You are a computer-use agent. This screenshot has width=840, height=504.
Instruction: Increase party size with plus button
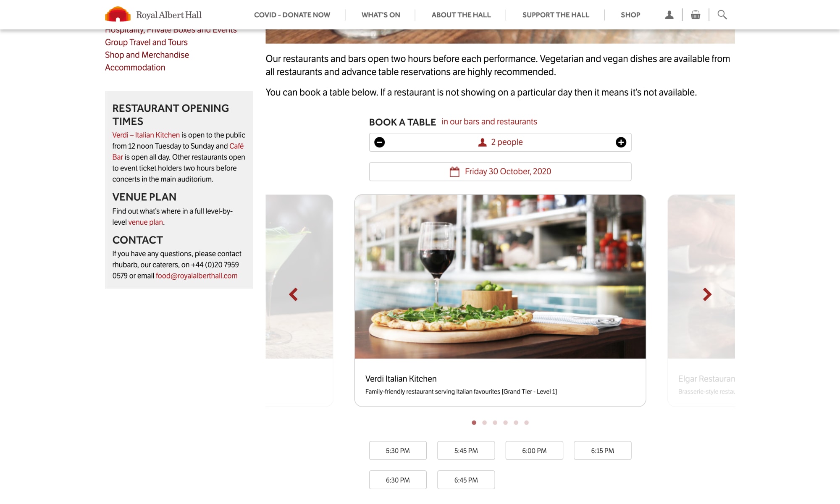tap(621, 142)
